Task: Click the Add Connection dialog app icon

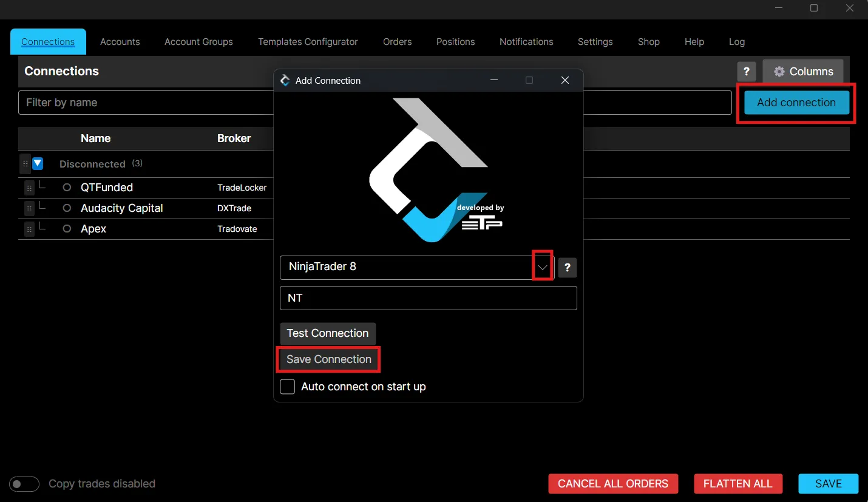Action: click(285, 80)
